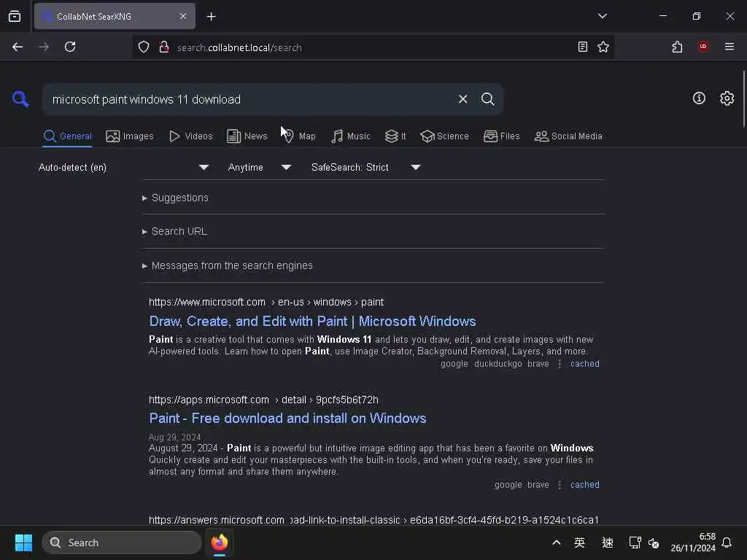The width and height of the screenshot is (747, 560).
Task: Switch to the Videos tab
Action: click(x=190, y=136)
